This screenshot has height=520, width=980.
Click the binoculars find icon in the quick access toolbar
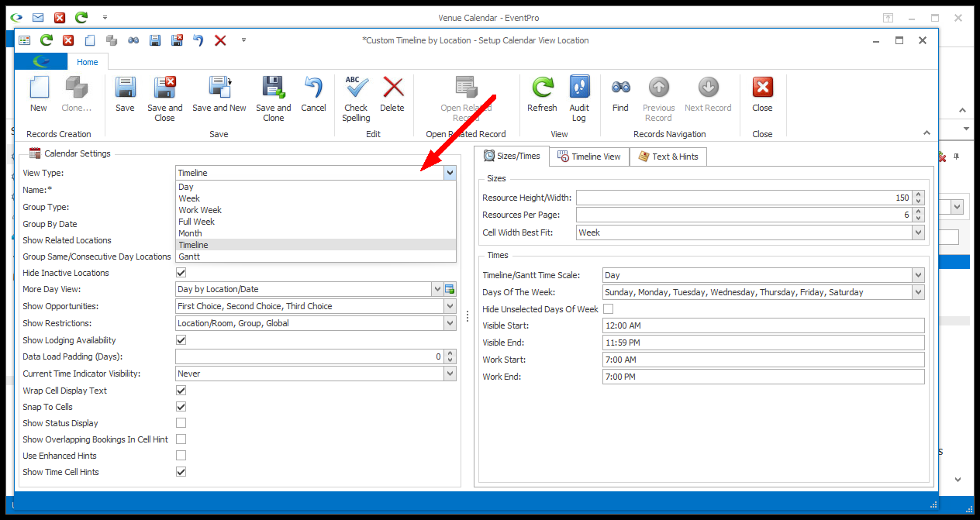(x=133, y=40)
